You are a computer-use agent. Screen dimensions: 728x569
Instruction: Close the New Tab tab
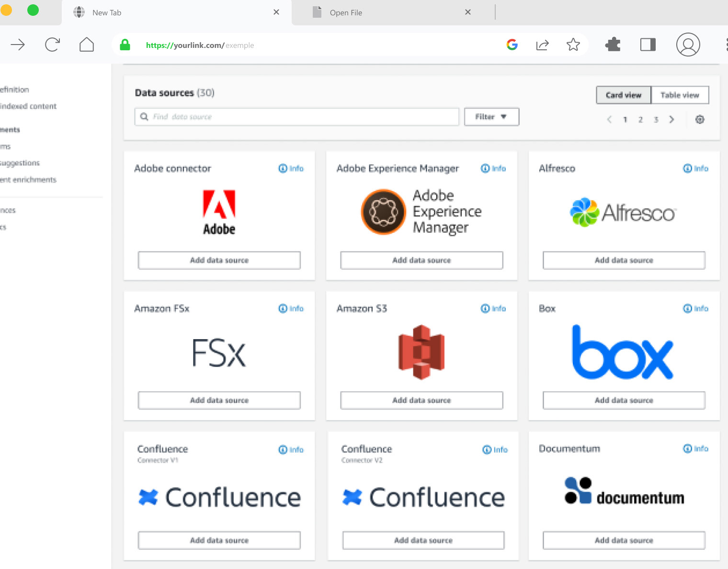(x=276, y=12)
